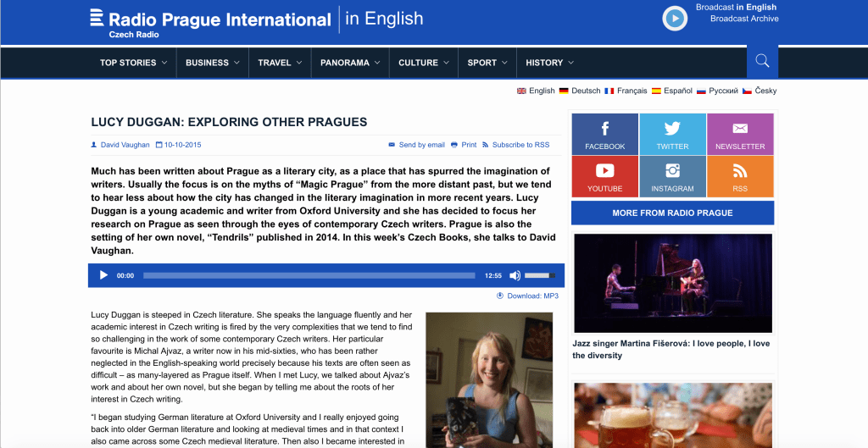Open author David Vaughan link
The image size is (868, 448).
point(125,145)
